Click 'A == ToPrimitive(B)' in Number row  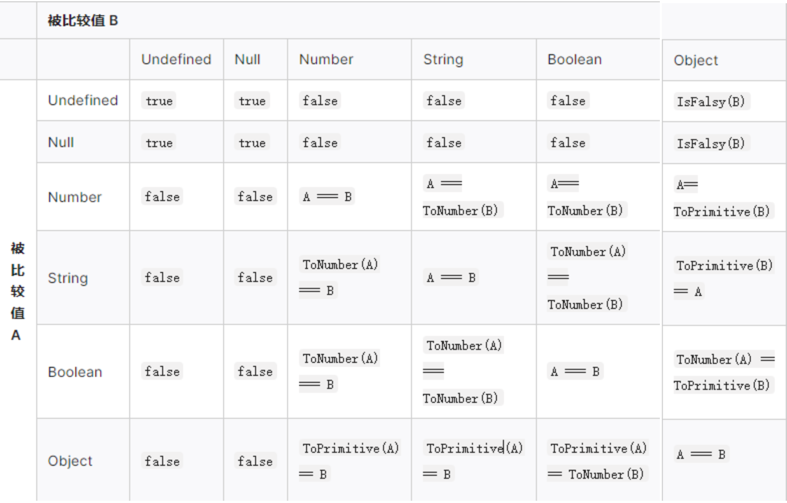point(722,198)
